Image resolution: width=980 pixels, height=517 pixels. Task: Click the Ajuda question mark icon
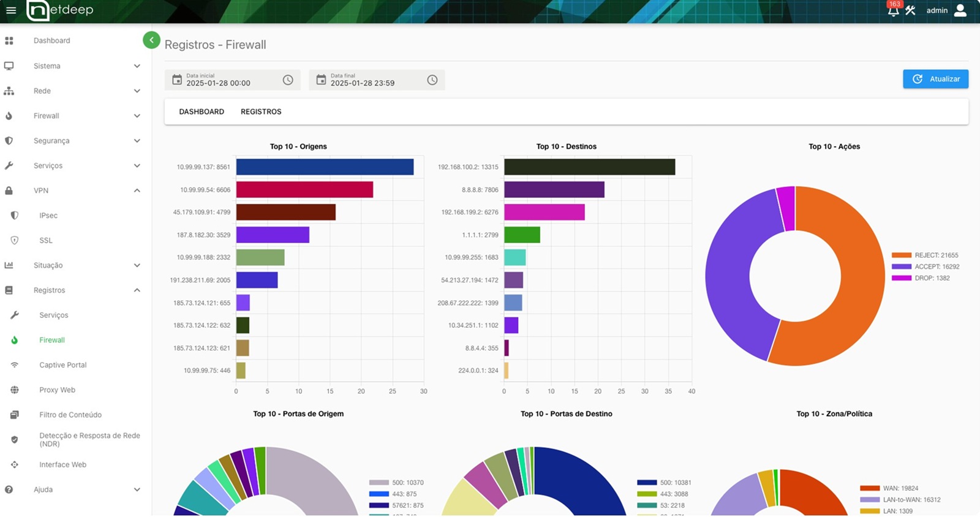9,489
